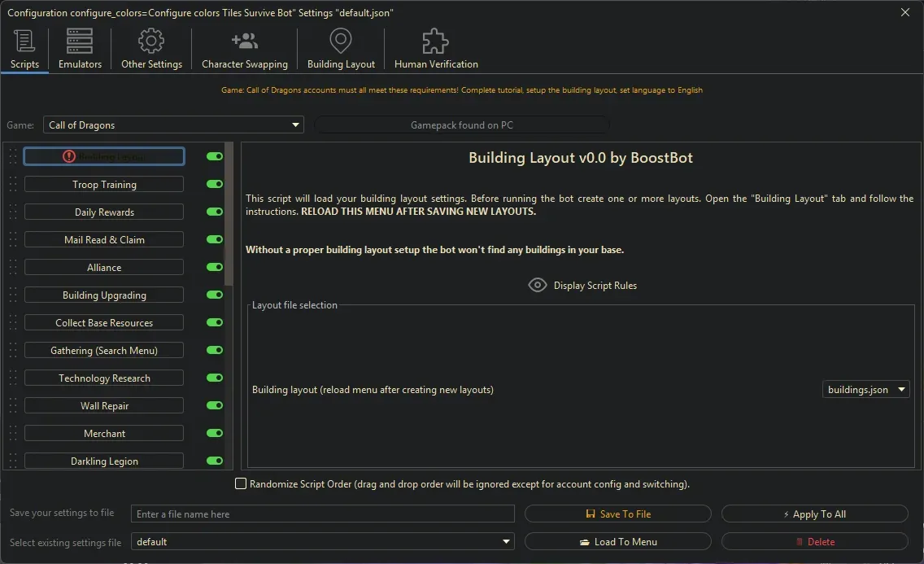
Task: Select the Scripts book icon
Action: click(x=24, y=40)
